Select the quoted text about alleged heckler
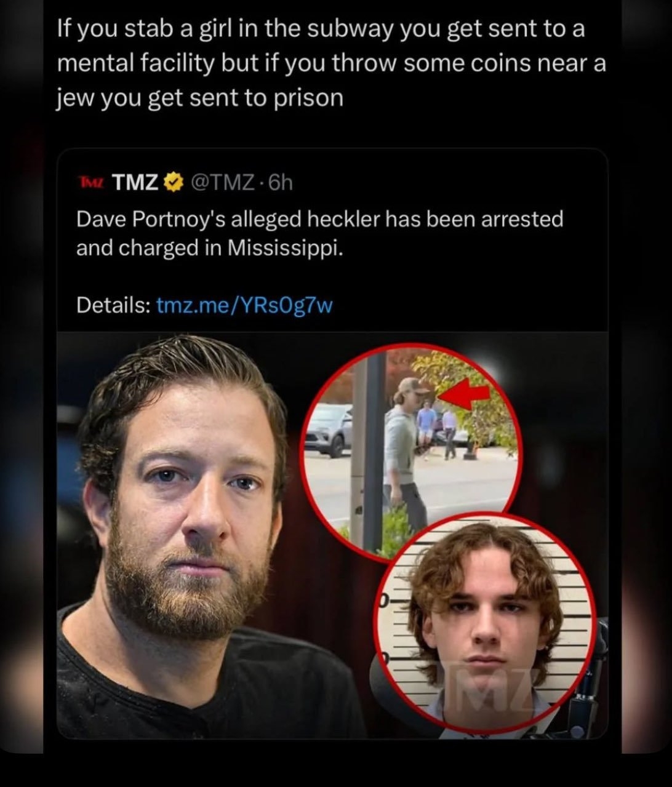 pos(319,233)
